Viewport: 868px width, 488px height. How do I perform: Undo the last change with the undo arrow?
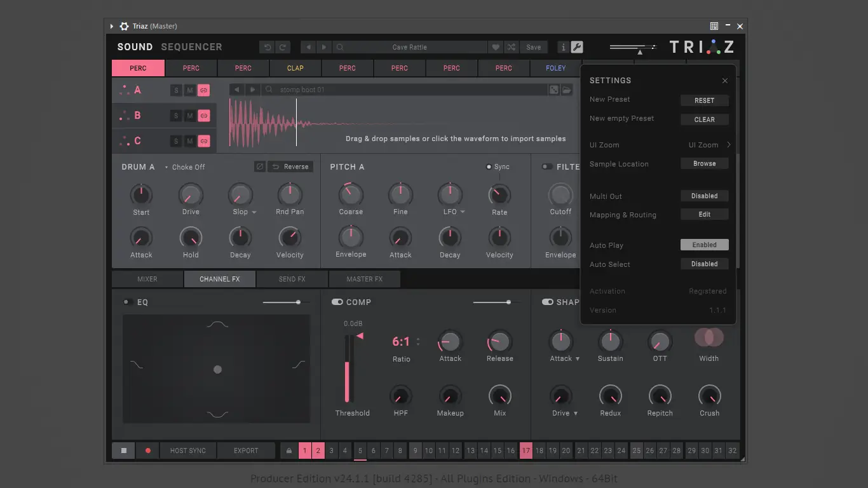[x=268, y=47]
